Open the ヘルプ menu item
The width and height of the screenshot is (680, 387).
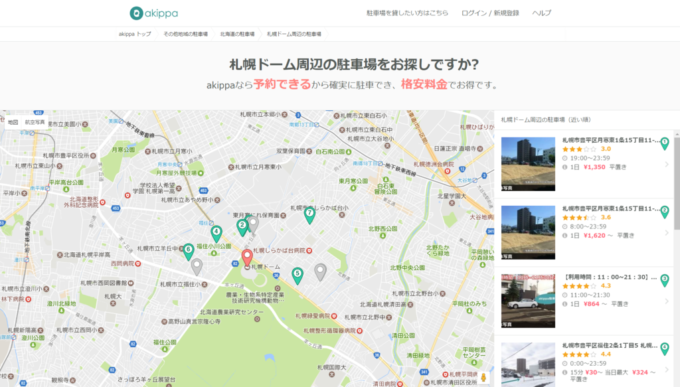click(542, 13)
